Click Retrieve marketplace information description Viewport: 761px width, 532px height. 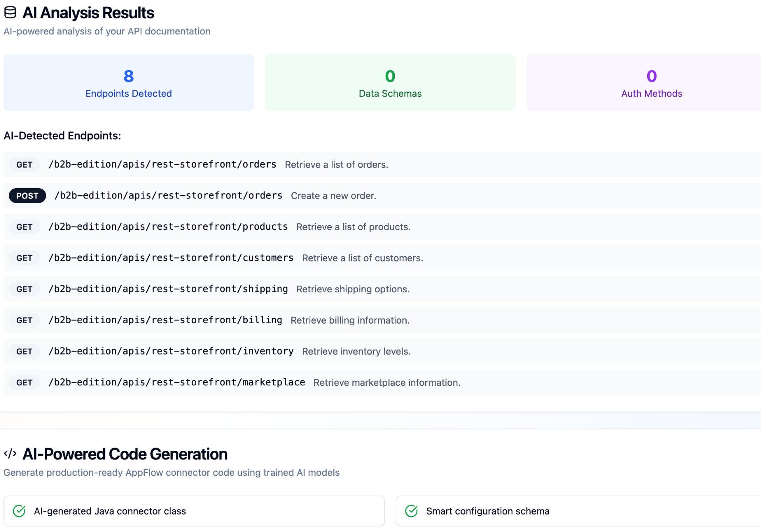click(386, 383)
